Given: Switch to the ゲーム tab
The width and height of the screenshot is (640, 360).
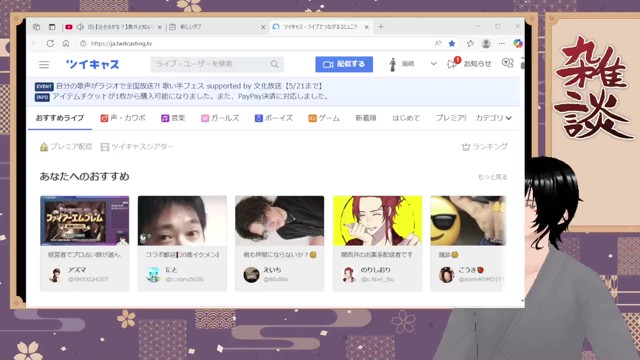Looking at the screenshot, I should point(324,118).
